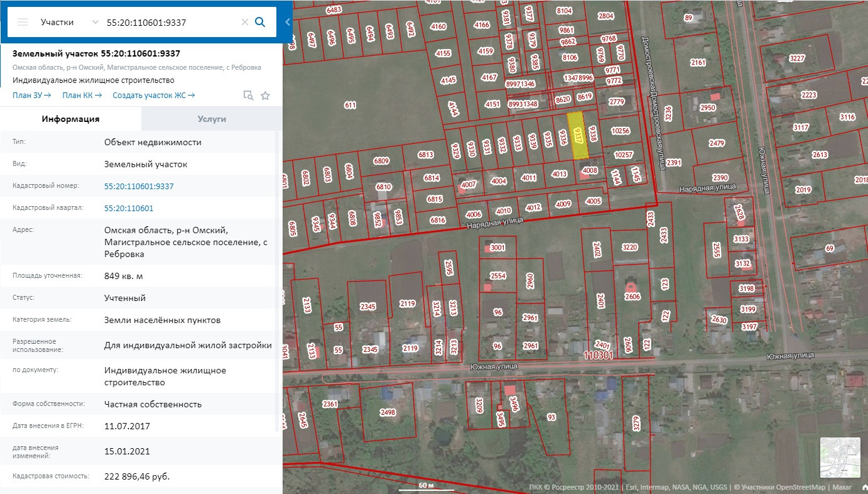Click the blue magnifier search icon
This screenshot has width=868, height=494.
(x=260, y=22)
